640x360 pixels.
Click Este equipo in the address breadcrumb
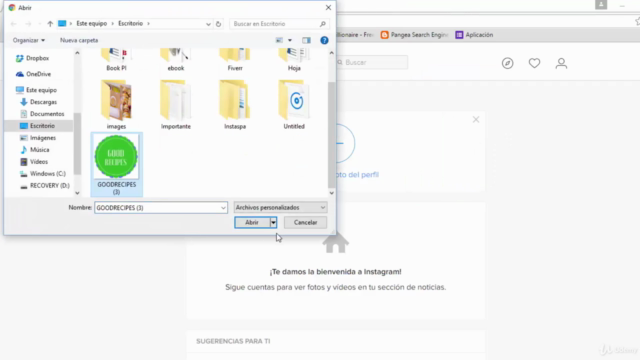tap(91, 23)
